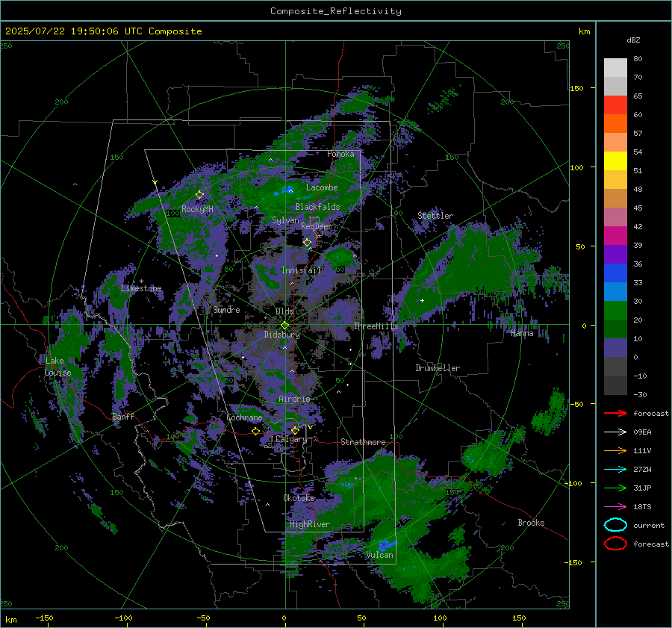This screenshot has width=672, height=628.
Task: Click the Vulcan town label
Action: click(379, 555)
